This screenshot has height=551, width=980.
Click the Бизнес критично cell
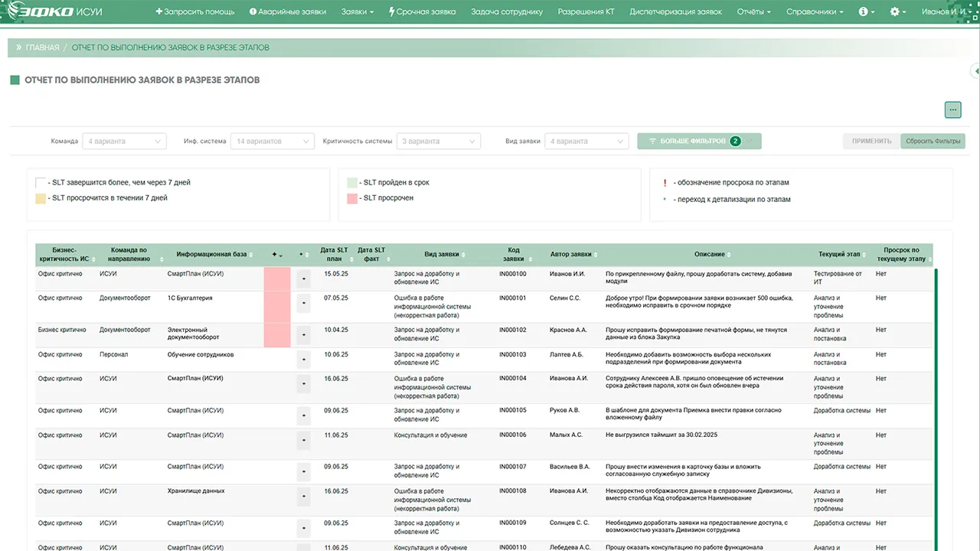(x=62, y=330)
